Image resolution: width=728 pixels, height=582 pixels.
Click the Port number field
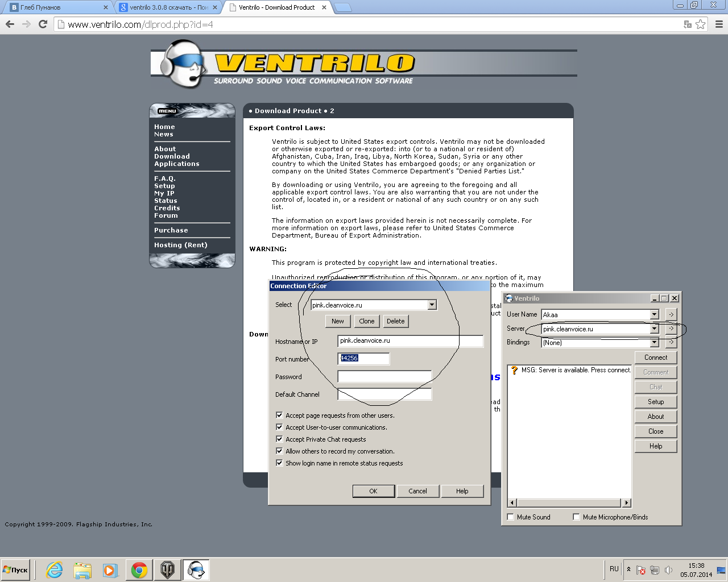[364, 359]
